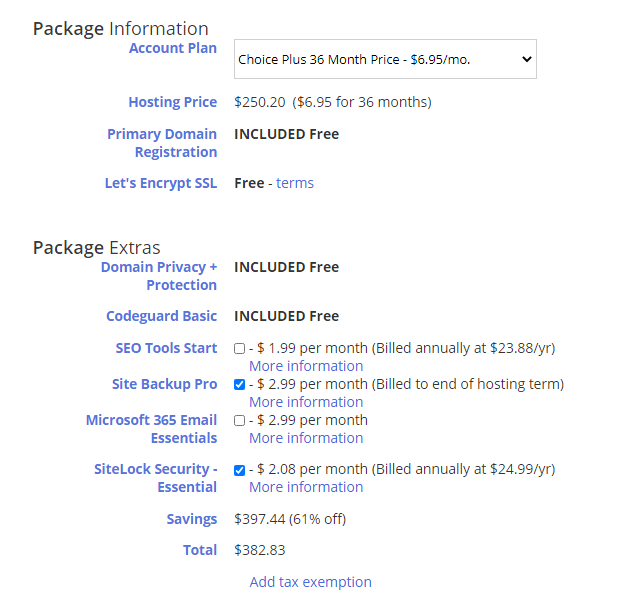This screenshot has width=621, height=594.
Task: Open the Let's Encrypt SSL terms link
Action: tap(295, 183)
